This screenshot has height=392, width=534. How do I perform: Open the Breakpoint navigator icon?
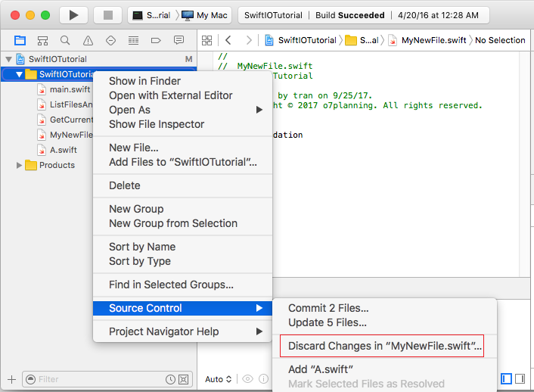click(x=156, y=41)
